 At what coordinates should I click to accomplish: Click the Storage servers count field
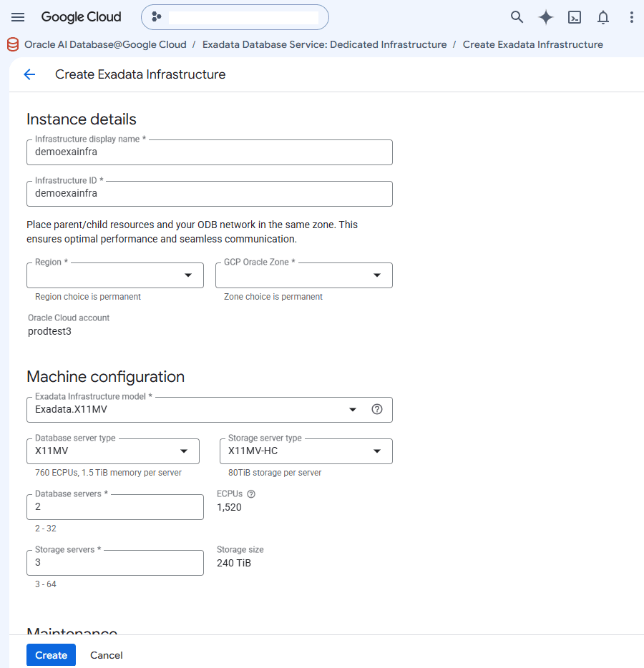115,563
